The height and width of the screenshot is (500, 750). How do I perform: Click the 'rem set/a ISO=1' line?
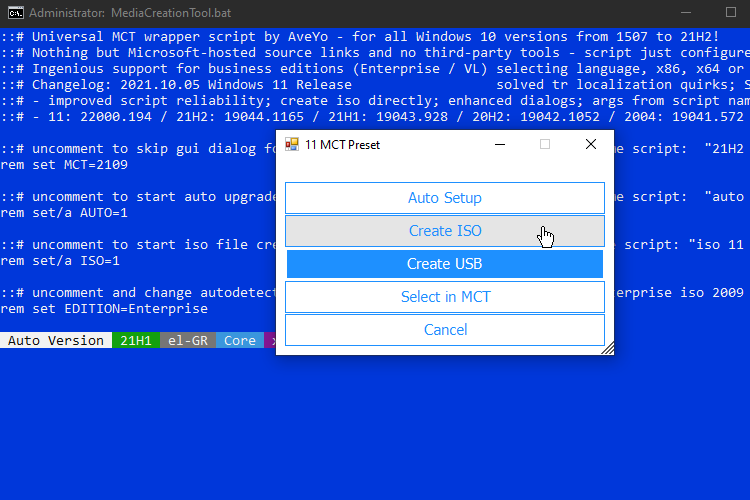[60, 261]
